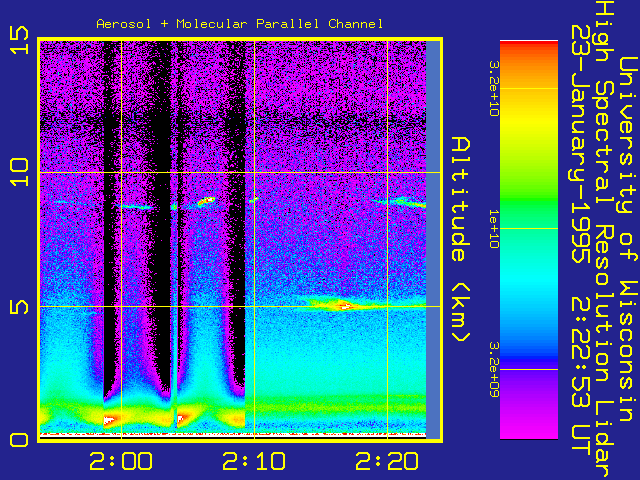This screenshot has width=640, height=480.
Task: Click the 3.2e+09 colorbar label
Action: (494, 369)
